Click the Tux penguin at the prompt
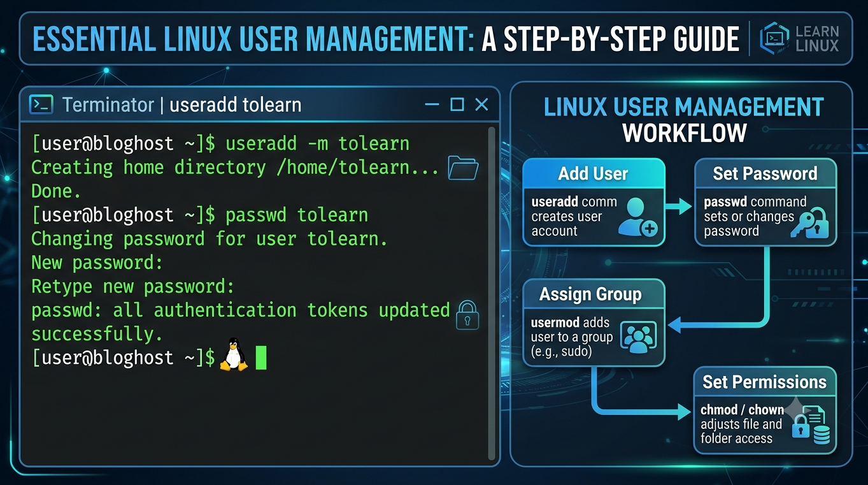Viewport: 868px width, 485px height. click(234, 354)
